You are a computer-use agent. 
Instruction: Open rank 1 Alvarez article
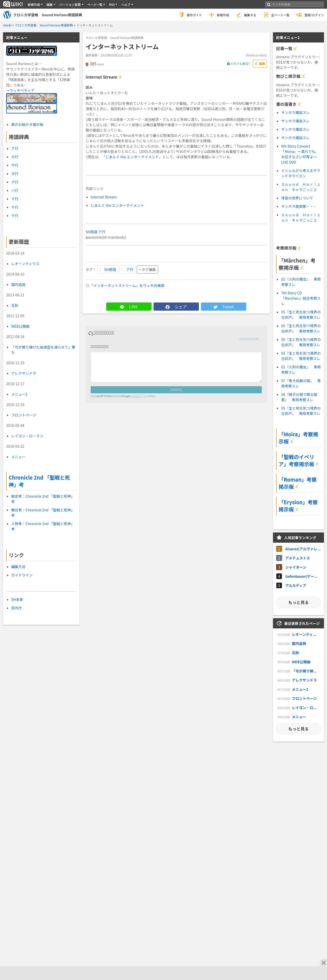pyautogui.click(x=303, y=549)
